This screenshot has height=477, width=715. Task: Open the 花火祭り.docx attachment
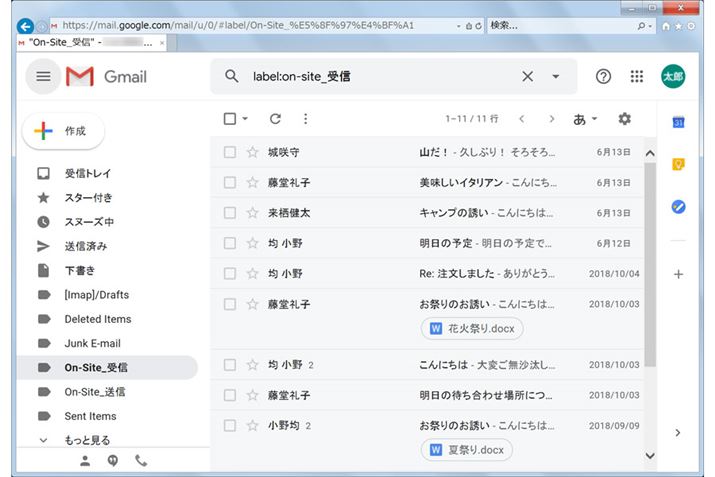[472, 328]
